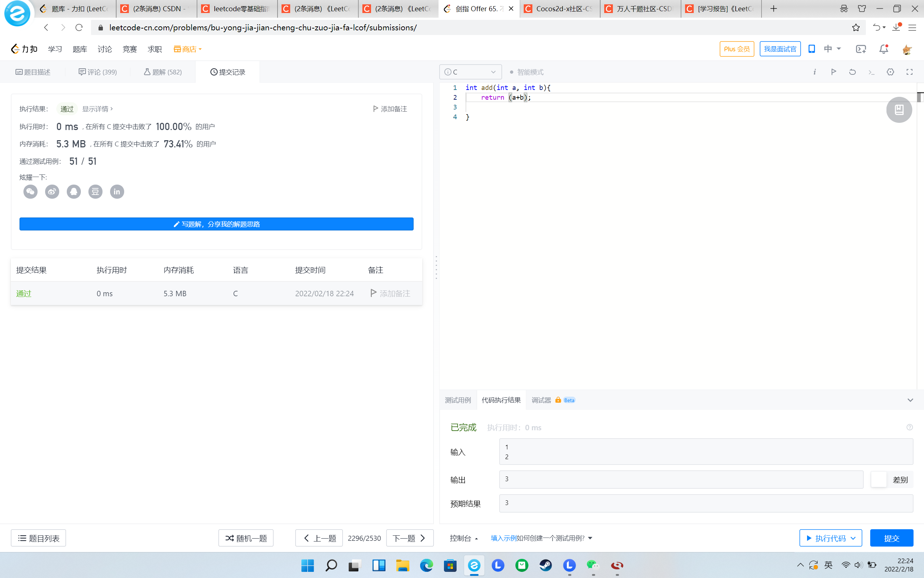Open WeChat from the taskbar
This screenshot has width=924, height=578.
coord(593,565)
